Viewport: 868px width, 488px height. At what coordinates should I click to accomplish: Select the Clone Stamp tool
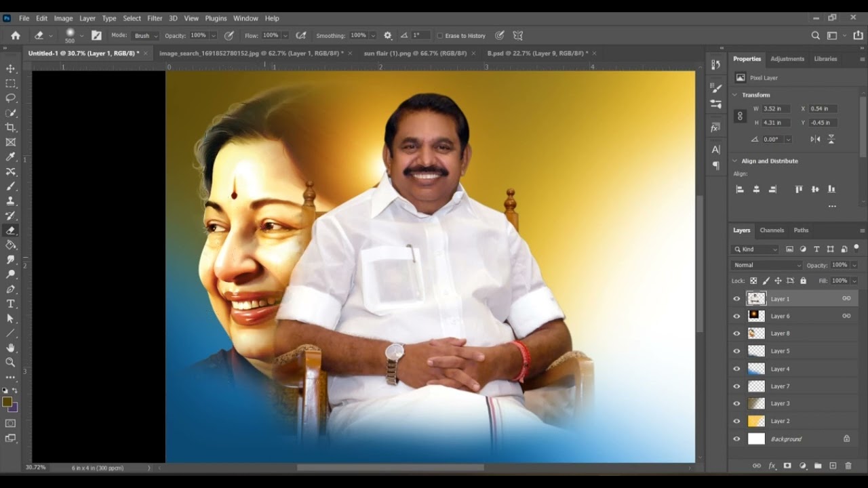(x=11, y=201)
